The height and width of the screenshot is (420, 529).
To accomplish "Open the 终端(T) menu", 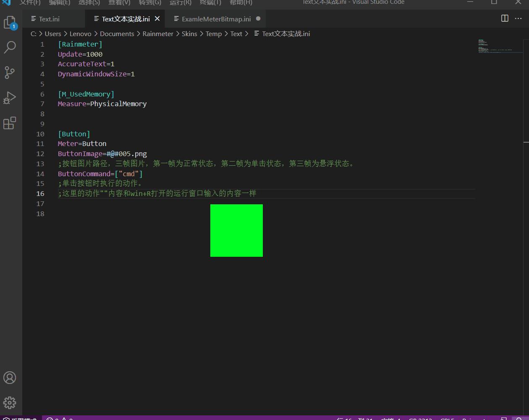I will coord(210,3).
